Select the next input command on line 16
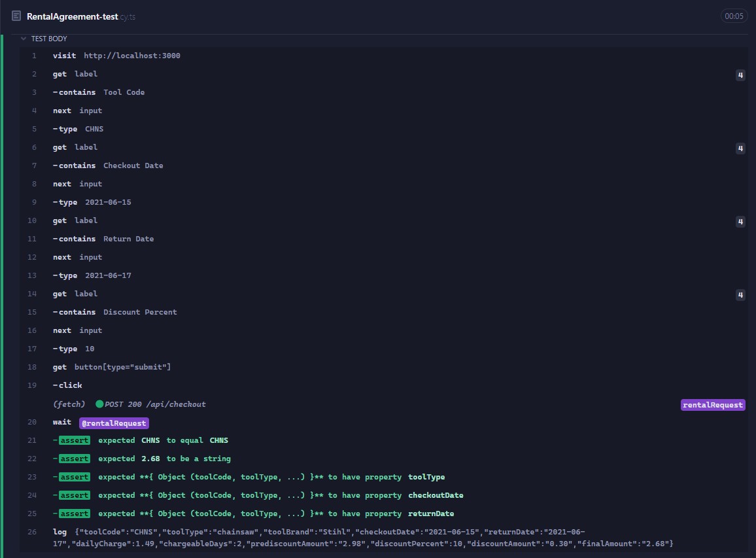The width and height of the screenshot is (756, 558). (x=384, y=331)
